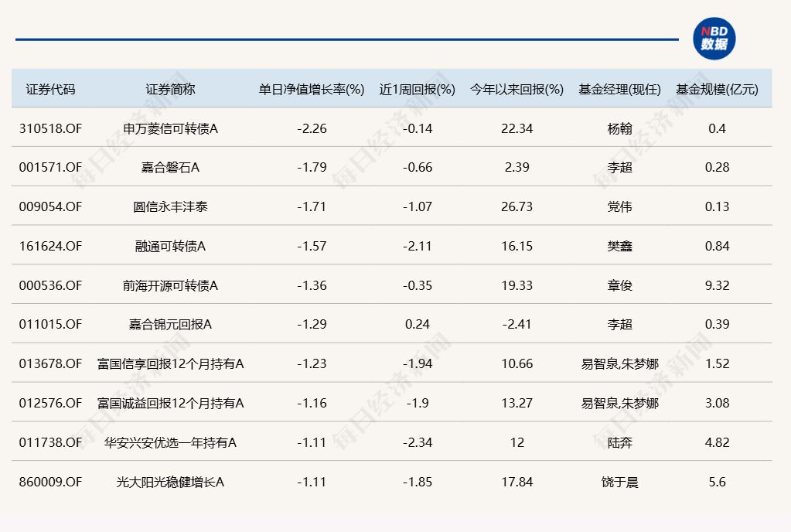Viewport: 791px width, 532px height.
Task: Select fund code 012576.OF
Action: pyautogui.click(x=50, y=403)
